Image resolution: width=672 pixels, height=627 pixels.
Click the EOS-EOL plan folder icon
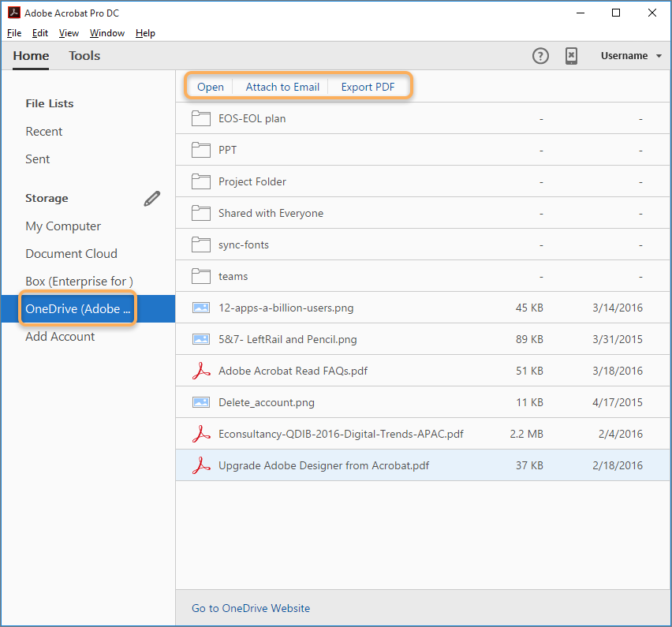pyautogui.click(x=201, y=118)
